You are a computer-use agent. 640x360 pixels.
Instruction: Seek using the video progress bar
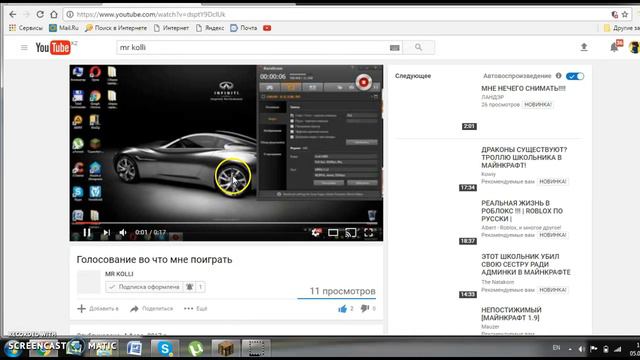[226, 223]
